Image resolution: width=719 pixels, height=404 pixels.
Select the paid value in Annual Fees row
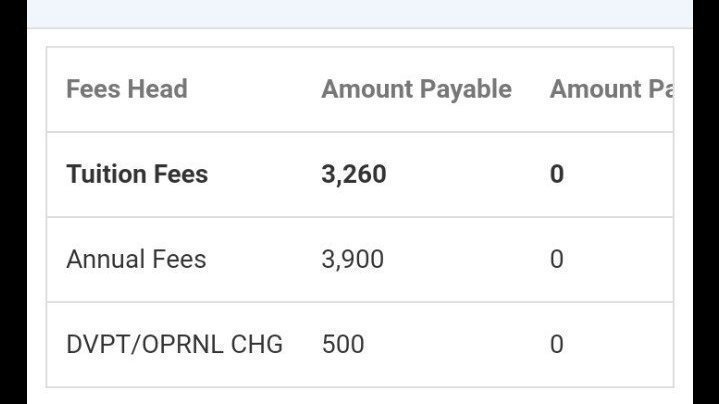coord(557,260)
